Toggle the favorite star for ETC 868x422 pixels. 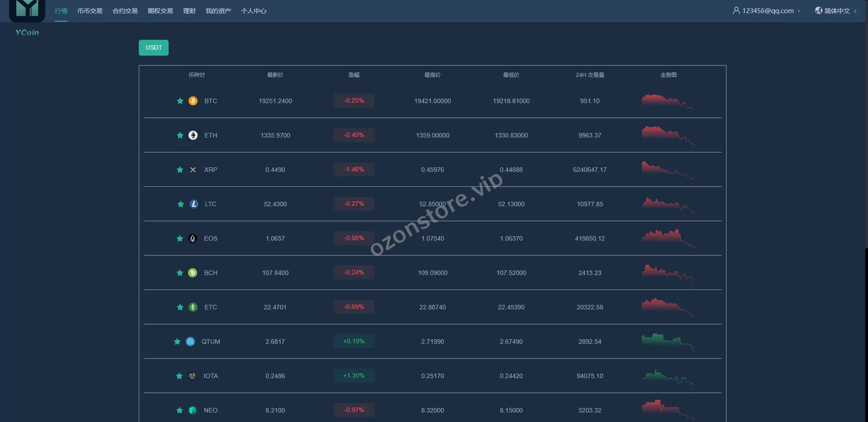(x=180, y=307)
